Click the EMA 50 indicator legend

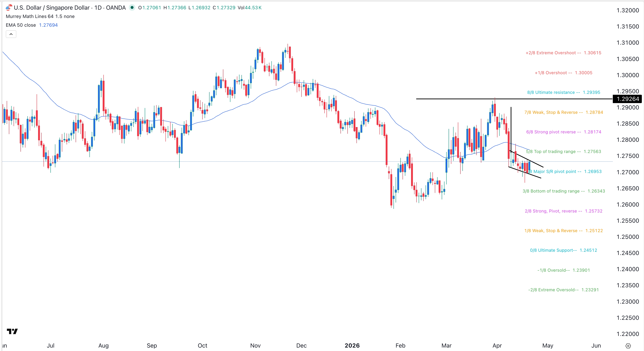click(x=21, y=25)
